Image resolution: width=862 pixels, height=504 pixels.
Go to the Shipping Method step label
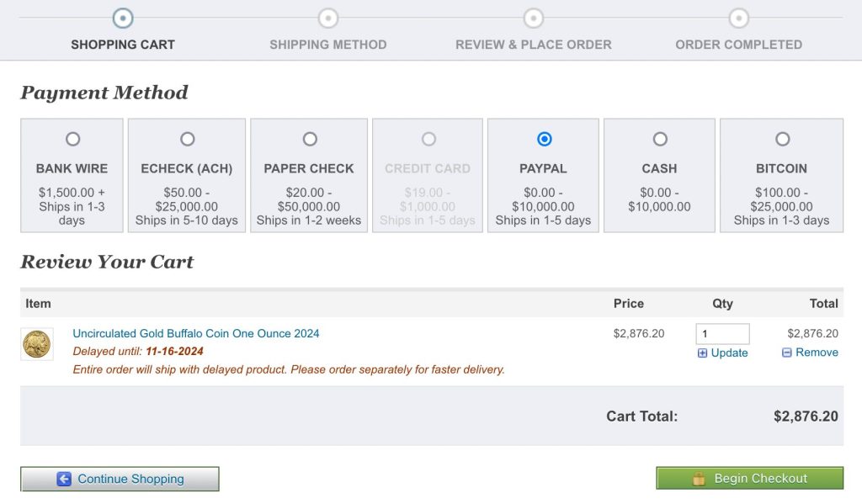[x=328, y=45]
